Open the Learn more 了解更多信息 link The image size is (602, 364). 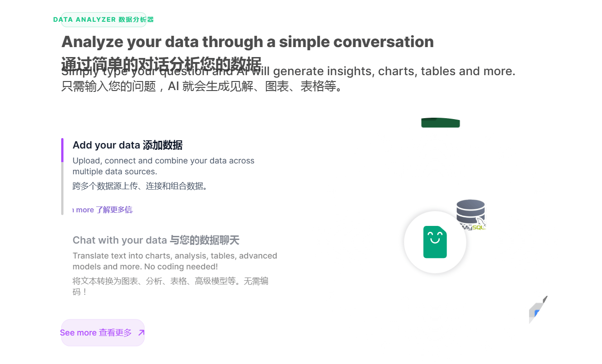(x=102, y=210)
